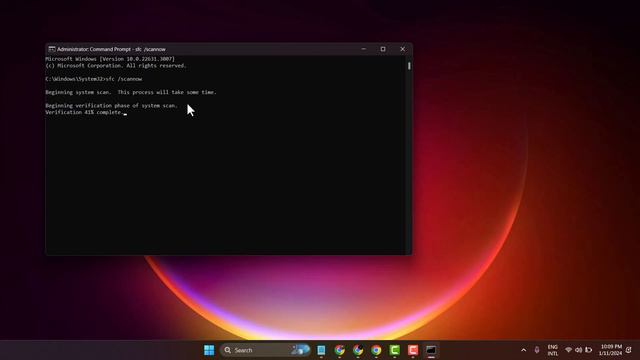
Task: Click 'Beginning system scan' text line
Action: [x=131, y=92]
